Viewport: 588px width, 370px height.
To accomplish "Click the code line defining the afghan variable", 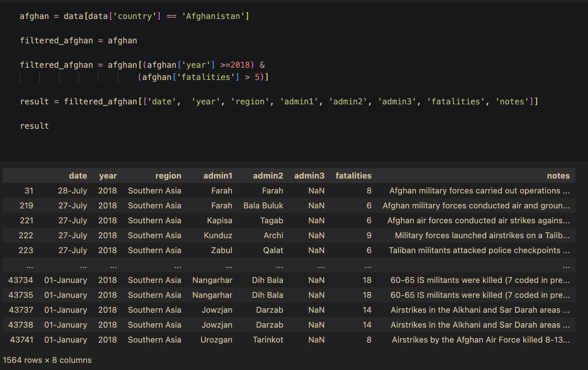I will [x=135, y=16].
